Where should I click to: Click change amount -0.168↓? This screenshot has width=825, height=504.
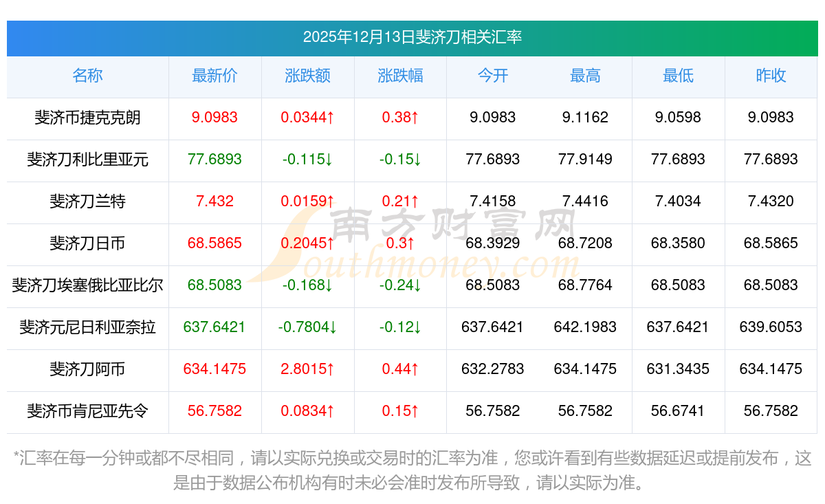(x=307, y=285)
